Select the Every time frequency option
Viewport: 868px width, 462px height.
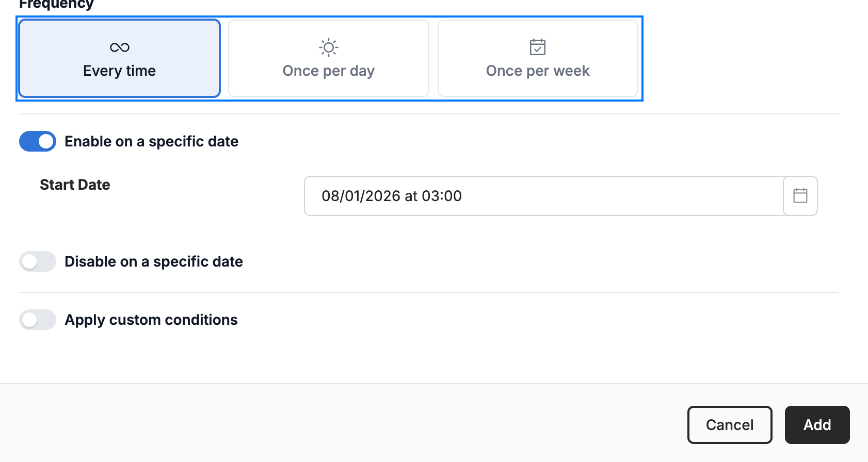tap(120, 58)
